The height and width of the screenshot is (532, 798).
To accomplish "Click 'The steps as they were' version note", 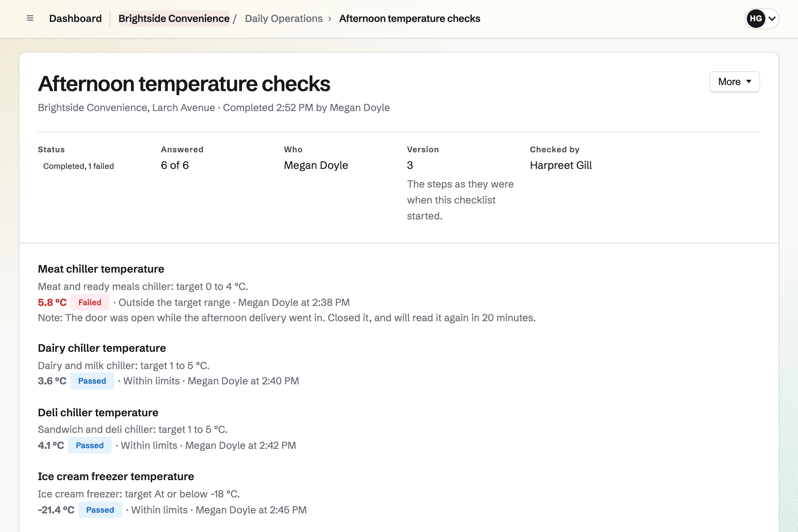I will click(460, 200).
